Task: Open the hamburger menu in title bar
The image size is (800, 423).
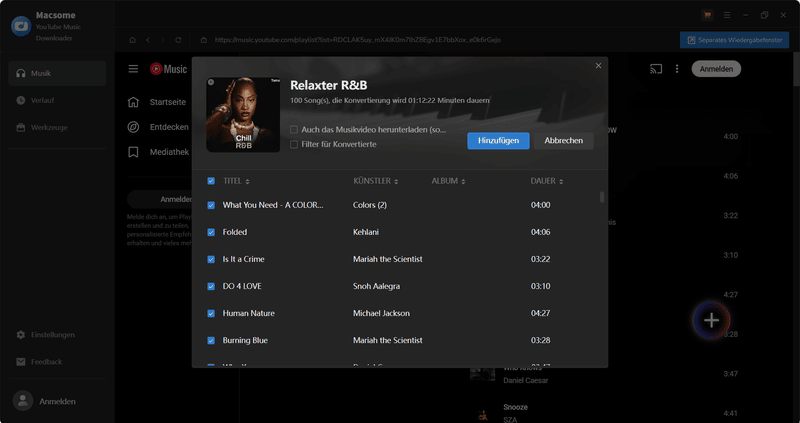Action: pyautogui.click(x=727, y=15)
